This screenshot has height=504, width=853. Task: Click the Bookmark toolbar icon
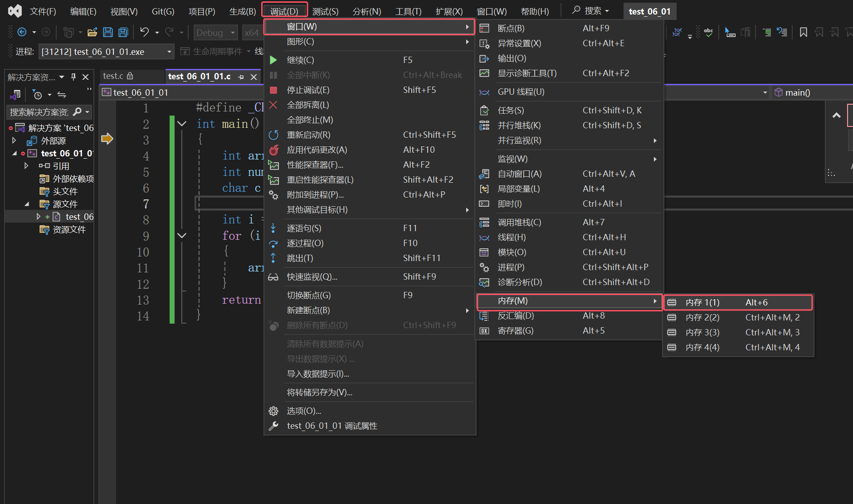click(x=804, y=32)
